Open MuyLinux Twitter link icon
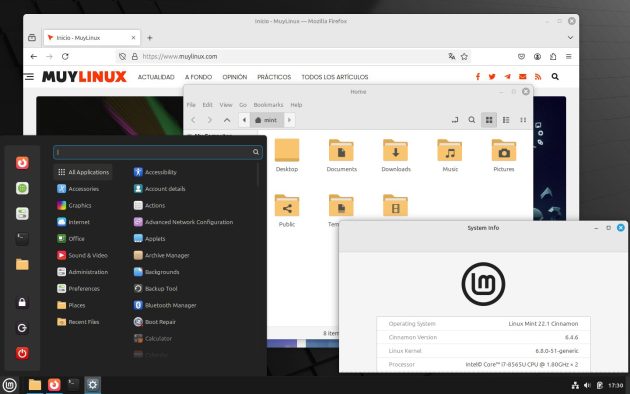630x394 pixels. pyautogui.click(x=492, y=77)
